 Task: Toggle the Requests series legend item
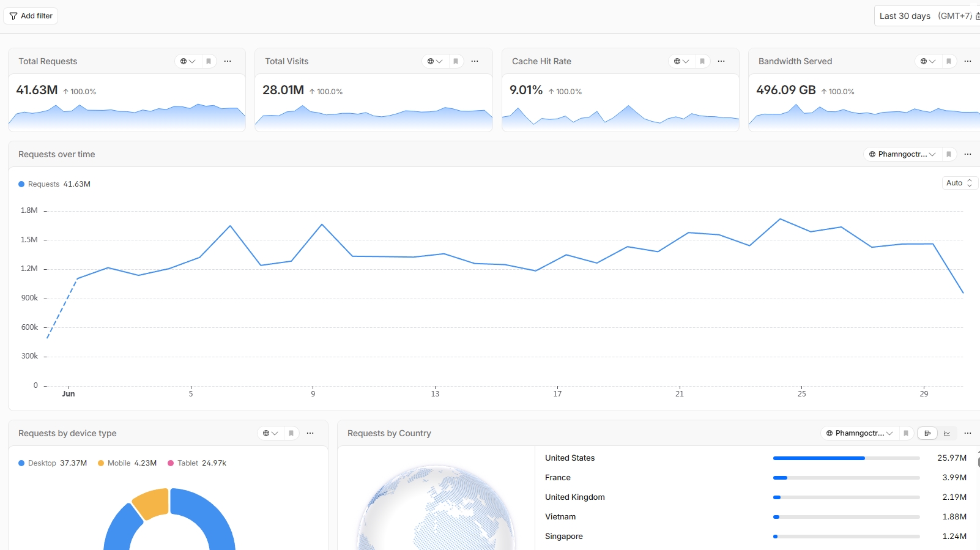click(x=54, y=184)
